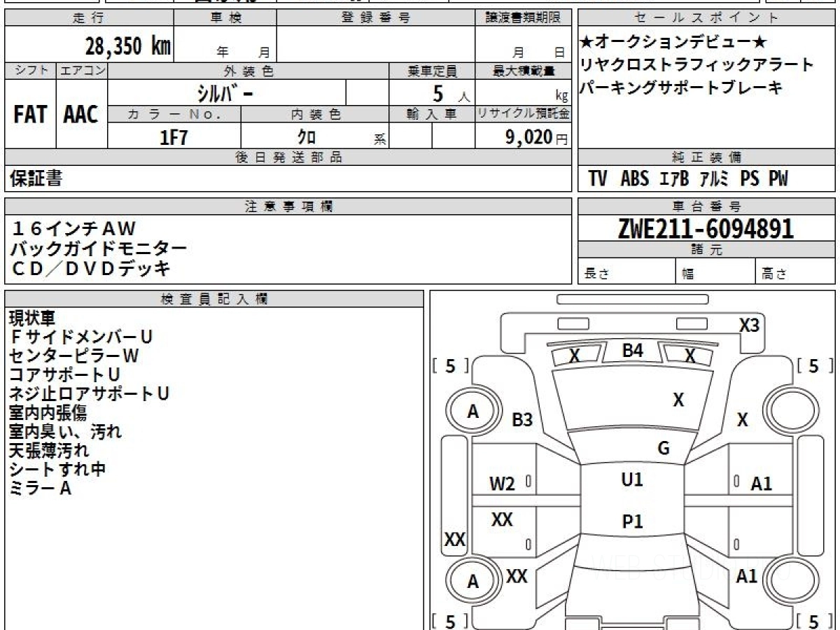The image size is (840, 630).
Task: Click the 譲渡書類期限 header cell
Action: (x=523, y=18)
